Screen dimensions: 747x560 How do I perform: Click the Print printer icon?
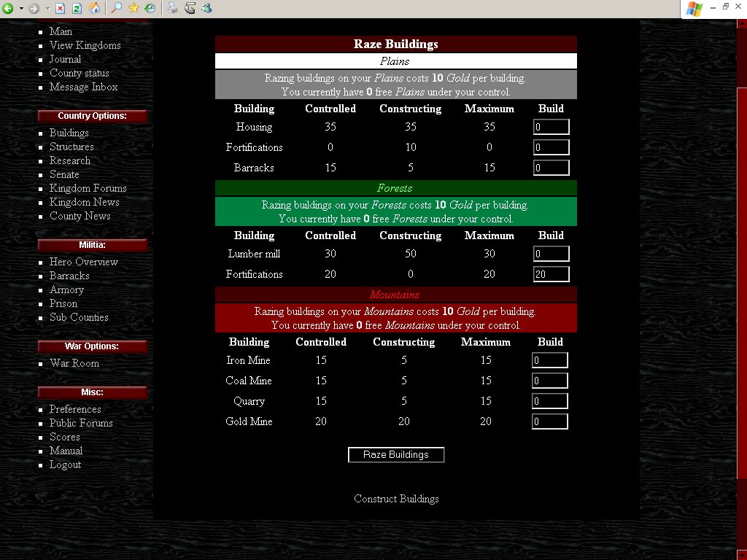coord(172,9)
